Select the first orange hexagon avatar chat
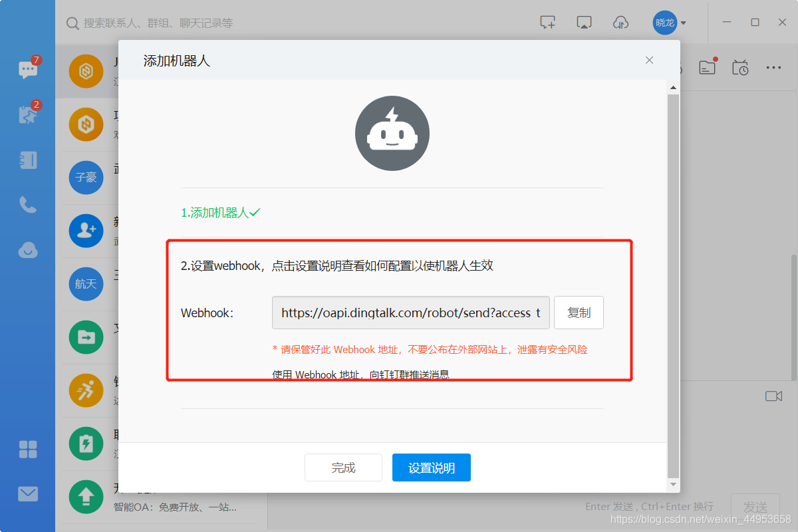The image size is (798, 532). point(86,71)
